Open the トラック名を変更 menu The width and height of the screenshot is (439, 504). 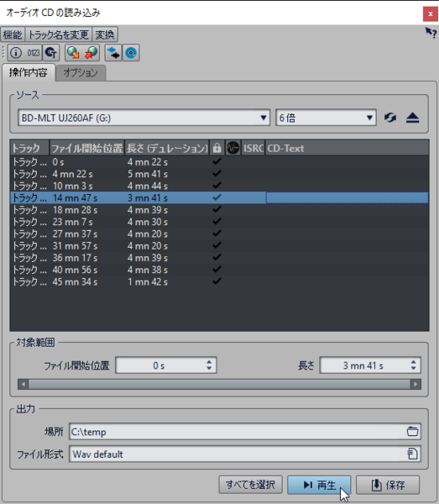(x=58, y=34)
